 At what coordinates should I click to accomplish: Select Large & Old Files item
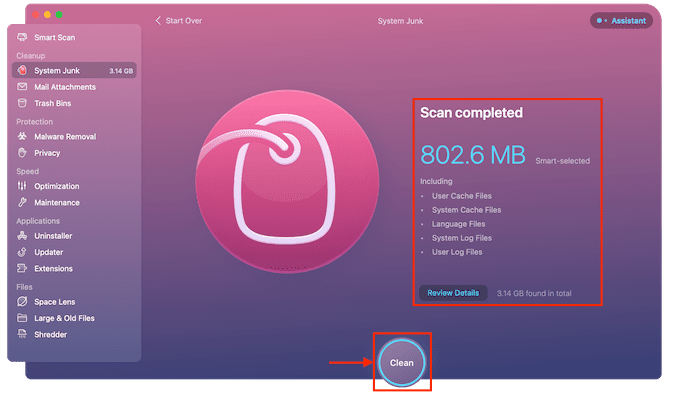point(74,318)
